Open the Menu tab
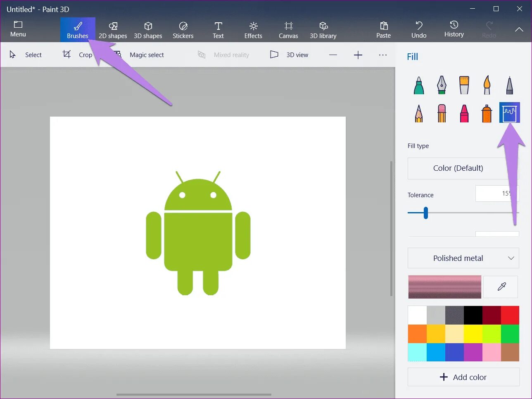The width and height of the screenshot is (532, 399). pos(18,30)
